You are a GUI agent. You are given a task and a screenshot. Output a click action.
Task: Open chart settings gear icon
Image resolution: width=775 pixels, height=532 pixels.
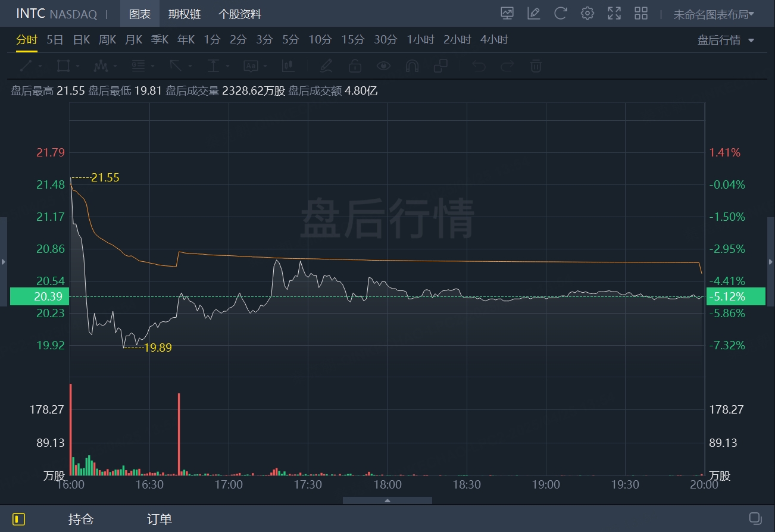(587, 13)
